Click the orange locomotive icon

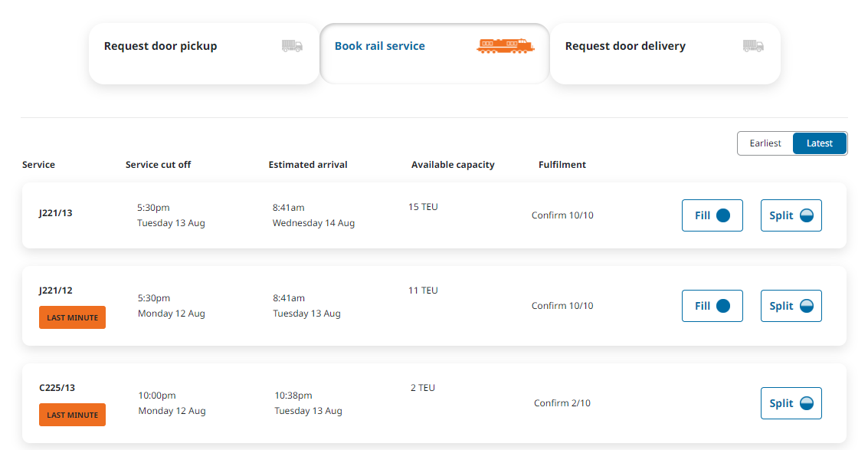click(505, 46)
